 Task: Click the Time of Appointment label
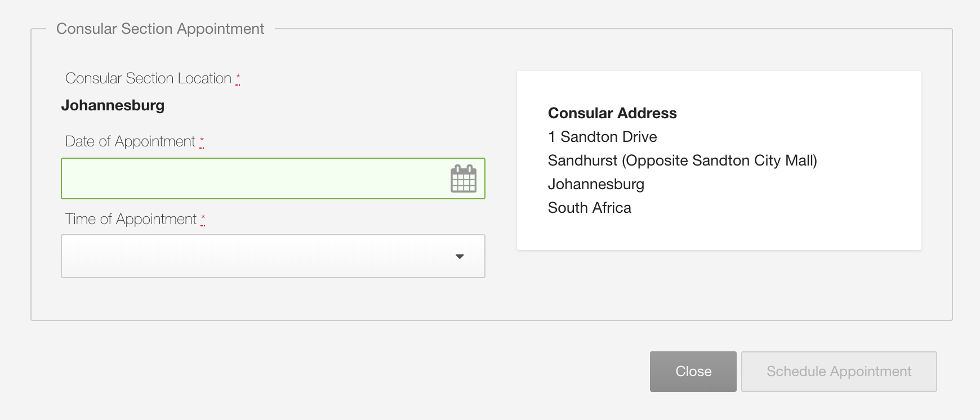click(131, 219)
